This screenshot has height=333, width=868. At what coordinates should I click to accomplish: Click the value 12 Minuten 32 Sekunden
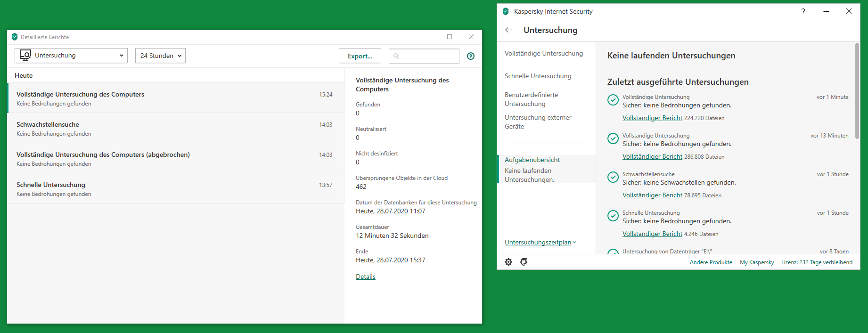pos(392,236)
